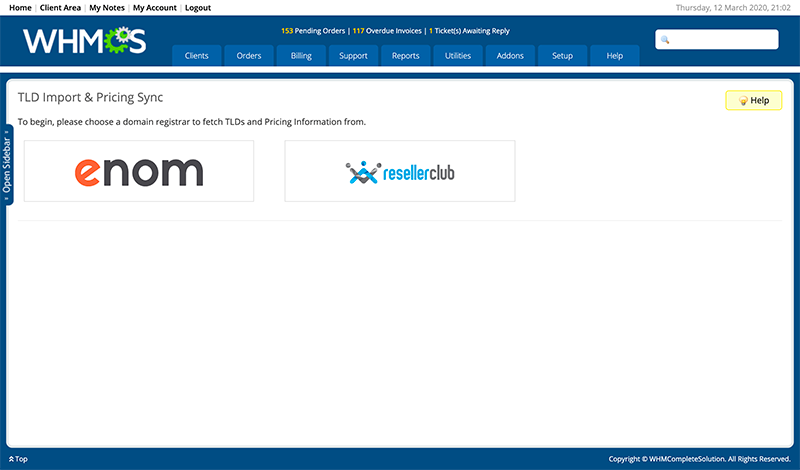Image resolution: width=800 pixels, height=470 pixels.
Task: Click the Home link at top
Action: pyautogui.click(x=20, y=8)
